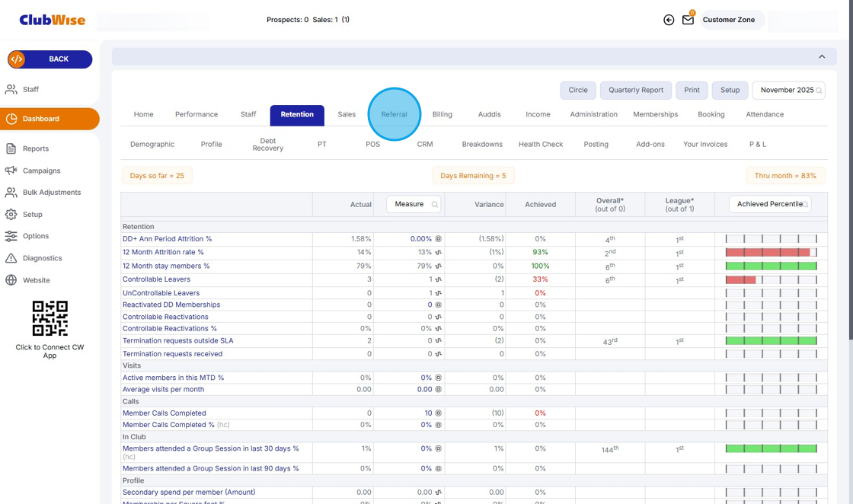The height and width of the screenshot is (504, 853).
Task: Open the Achieved Percentile dropdown
Action: (x=770, y=205)
